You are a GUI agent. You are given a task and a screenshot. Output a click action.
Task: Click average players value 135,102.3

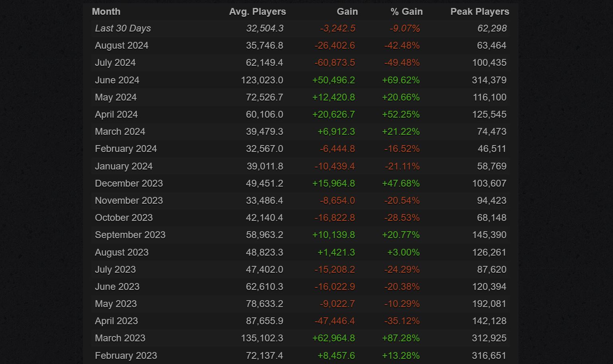coord(262,338)
